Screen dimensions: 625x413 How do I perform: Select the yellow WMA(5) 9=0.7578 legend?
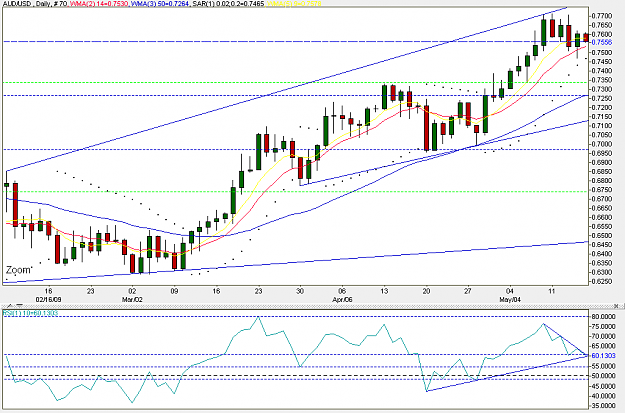point(294,4)
